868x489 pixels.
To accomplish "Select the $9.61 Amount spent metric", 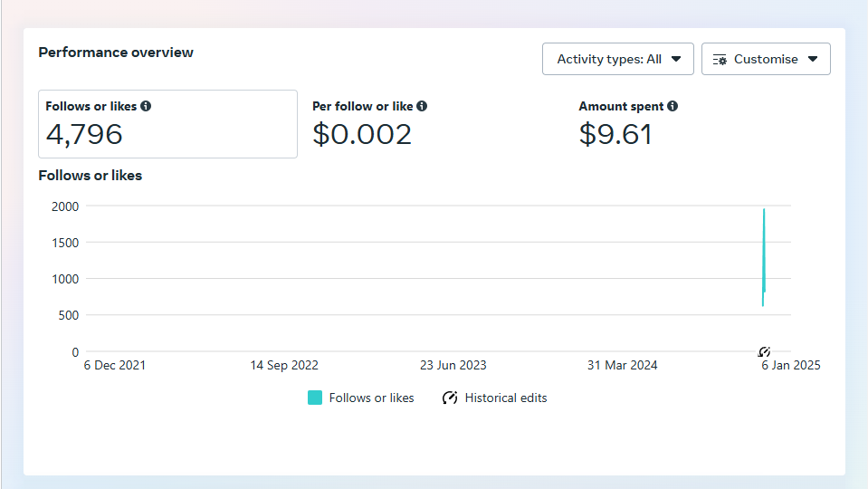I will point(615,134).
